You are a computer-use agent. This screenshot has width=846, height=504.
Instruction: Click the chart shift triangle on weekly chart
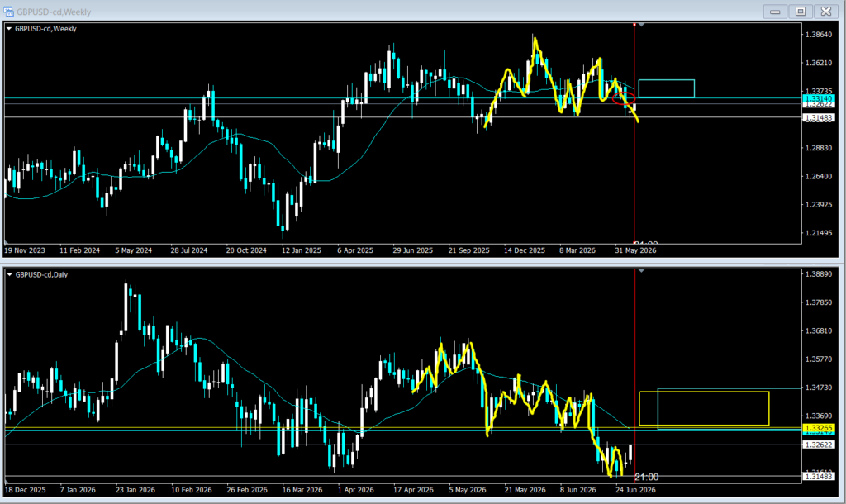(641, 25)
